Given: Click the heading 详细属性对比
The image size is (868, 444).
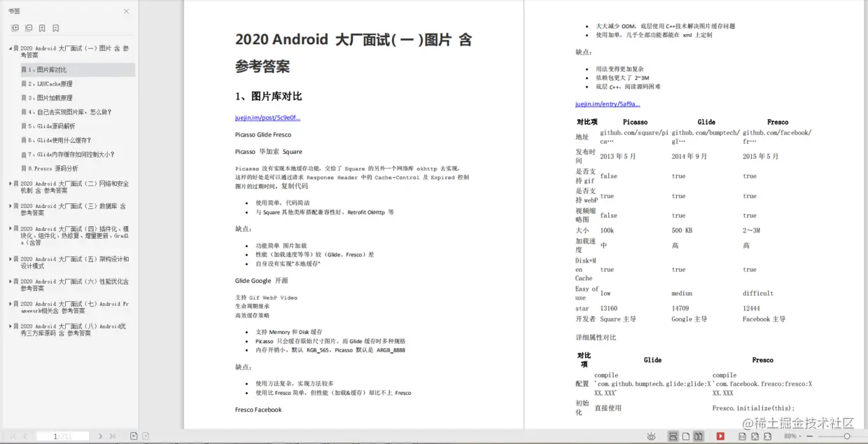Looking at the screenshot, I should coord(596,338).
